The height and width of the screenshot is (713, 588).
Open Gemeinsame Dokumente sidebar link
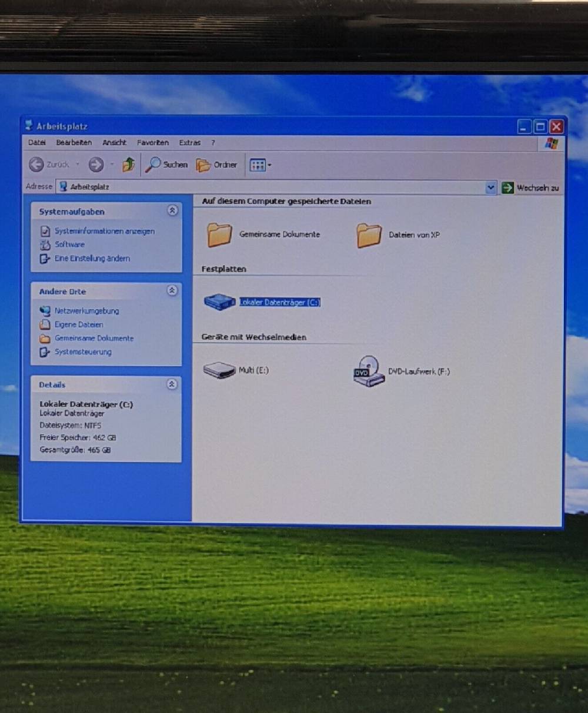[94, 339]
